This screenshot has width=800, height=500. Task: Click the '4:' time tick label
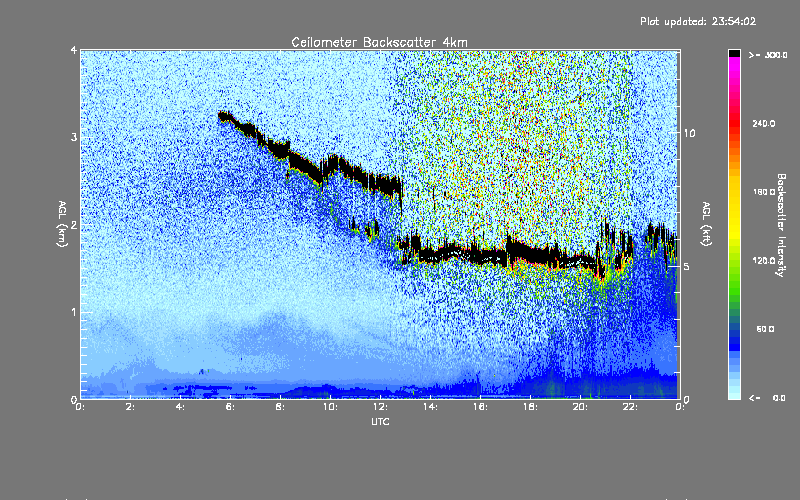180,407
